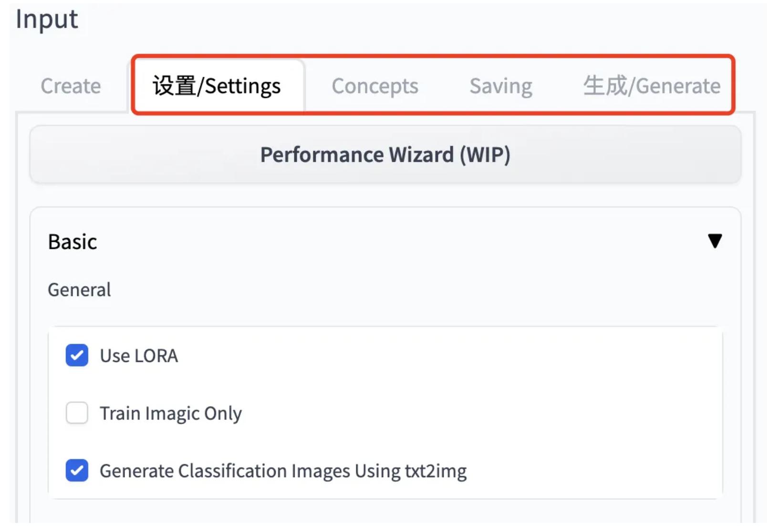The width and height of the screenshot is (769, 532).
Task: Go to the 生成/Generate tab
Action: pyautogui.click(x=652, y=86)
